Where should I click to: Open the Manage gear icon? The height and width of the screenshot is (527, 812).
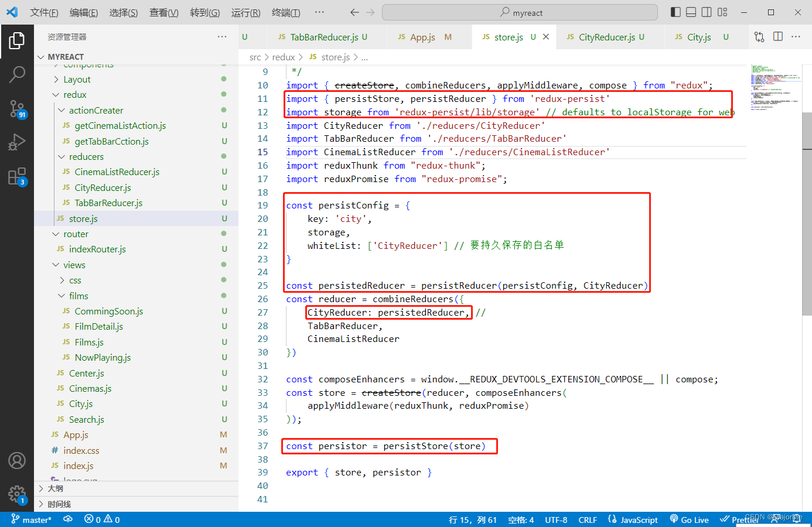(17, 495)
